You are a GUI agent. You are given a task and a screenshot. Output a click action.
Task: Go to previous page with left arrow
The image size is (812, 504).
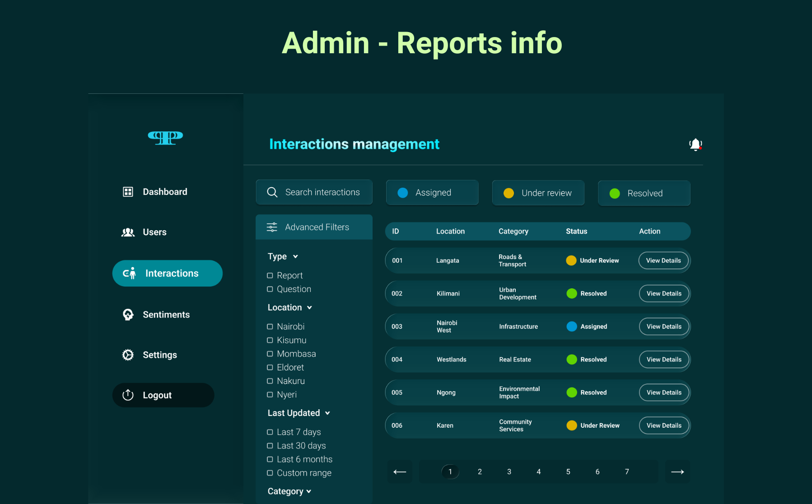pos(400,472)
